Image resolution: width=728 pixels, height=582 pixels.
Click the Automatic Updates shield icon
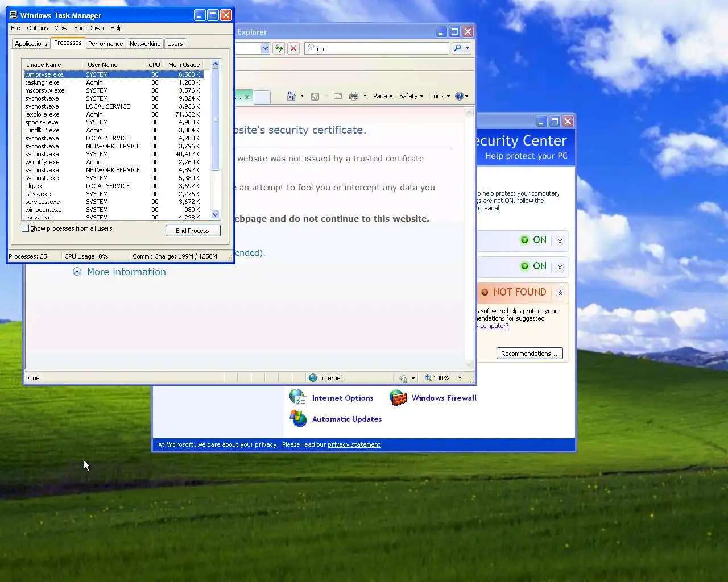point(298,418)
